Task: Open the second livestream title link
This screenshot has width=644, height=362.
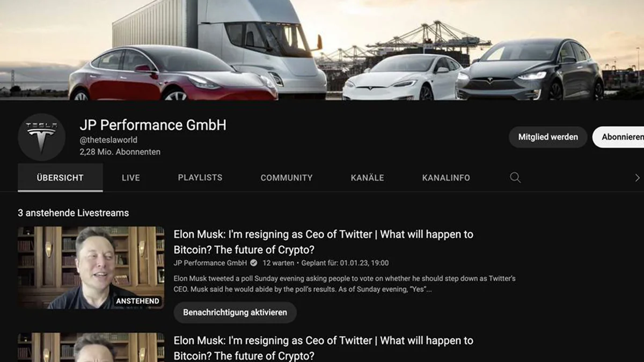Action: click(x=324, y=348)
